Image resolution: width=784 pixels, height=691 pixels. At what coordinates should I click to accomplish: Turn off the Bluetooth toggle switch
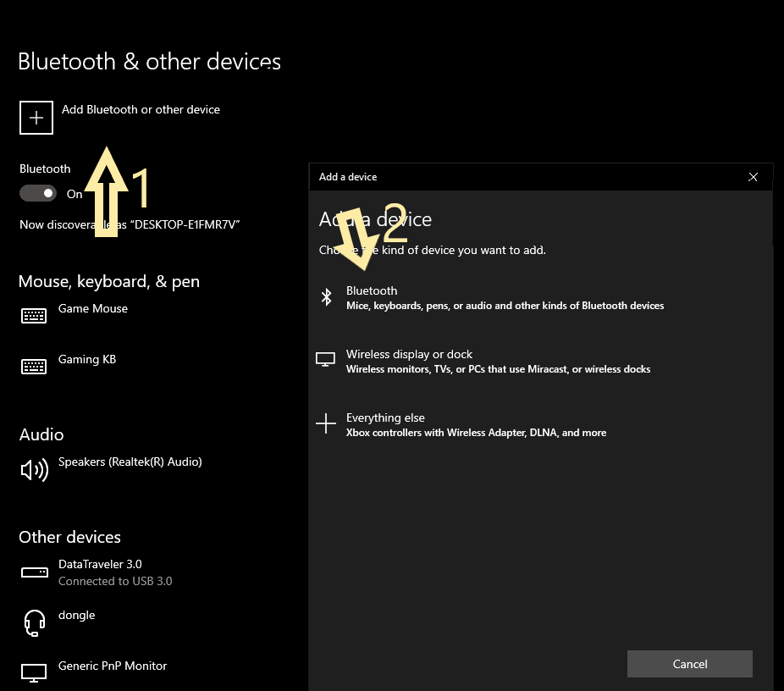(x=38, y=194)
